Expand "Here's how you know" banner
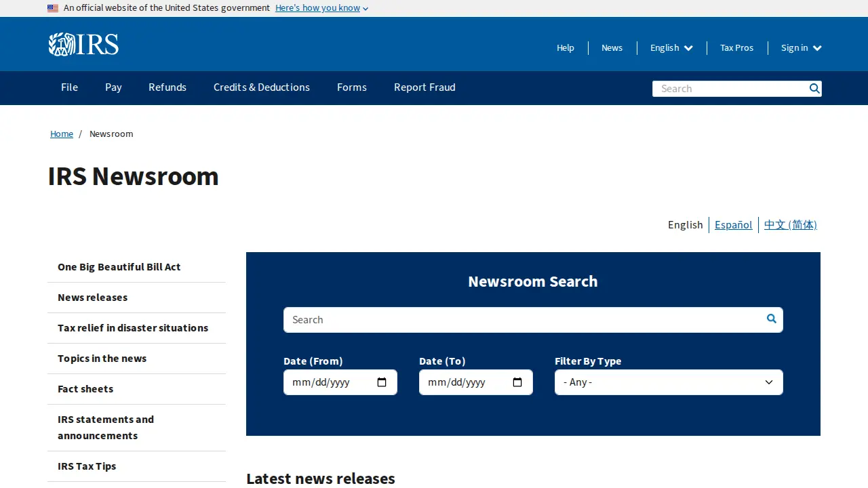The image size is (868, 488). click(x=321, y=8)
